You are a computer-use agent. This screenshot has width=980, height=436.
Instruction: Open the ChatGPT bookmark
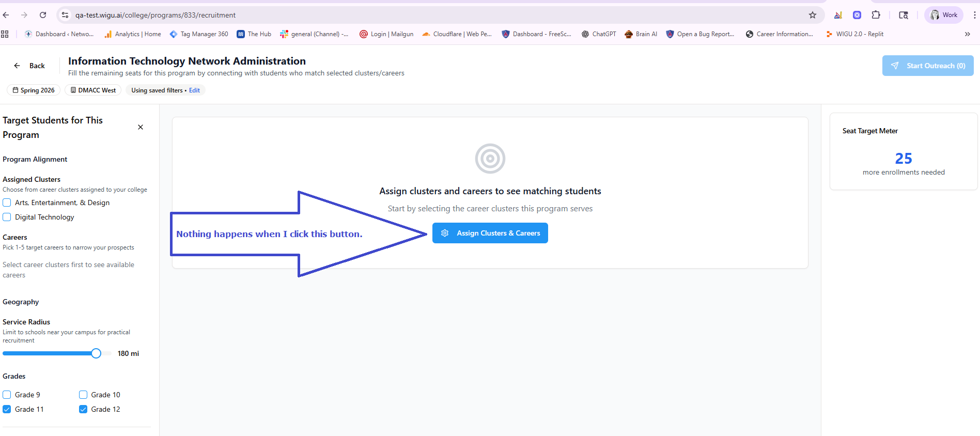tap(599, 34)
